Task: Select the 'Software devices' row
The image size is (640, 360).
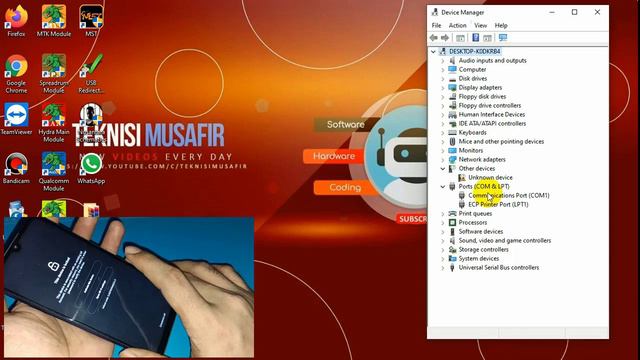Action: 481,231
